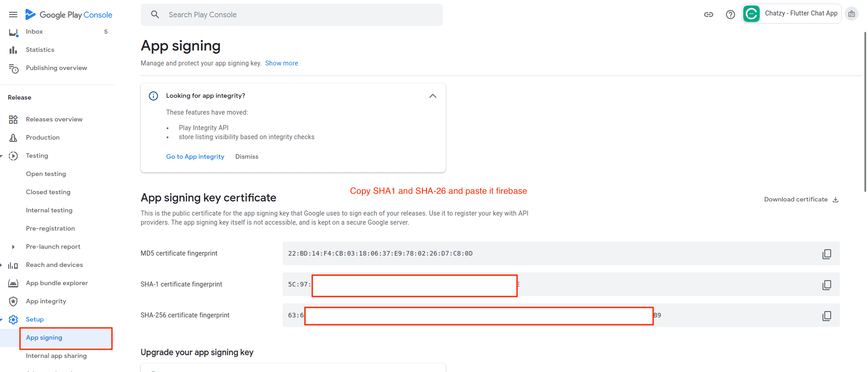Click the Search Play Console field
This screenshot has height=372, width=868.
291,15
